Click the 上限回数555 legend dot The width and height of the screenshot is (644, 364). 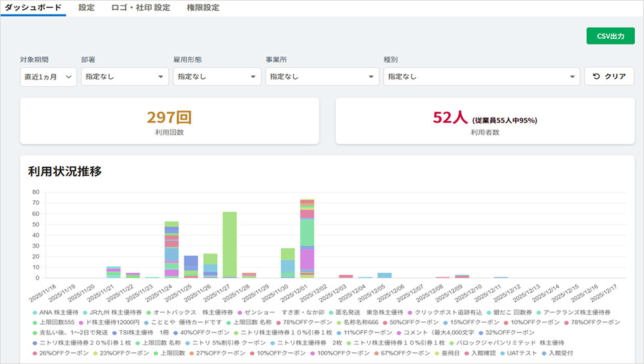click(x=34, y=323)
